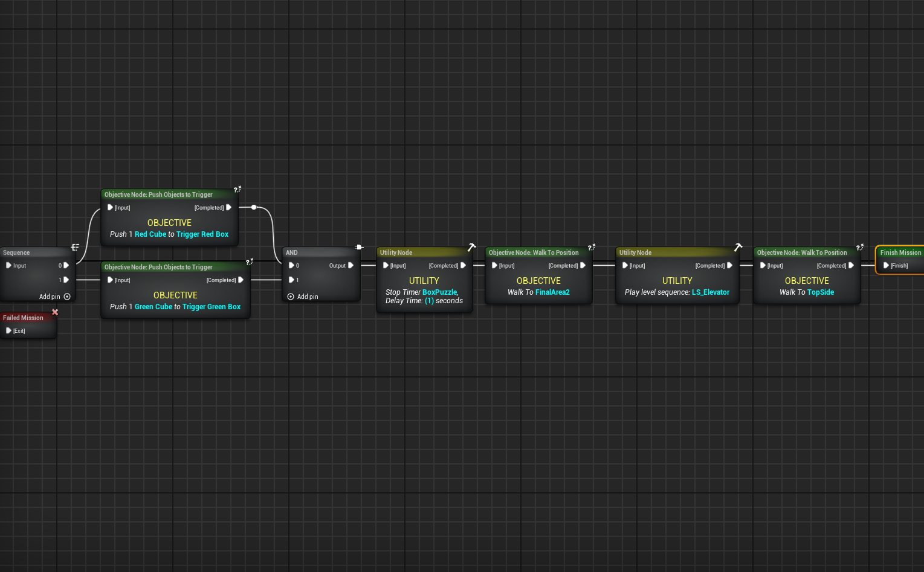Click Input pin of Green Cube objective node

coord(110,280)
